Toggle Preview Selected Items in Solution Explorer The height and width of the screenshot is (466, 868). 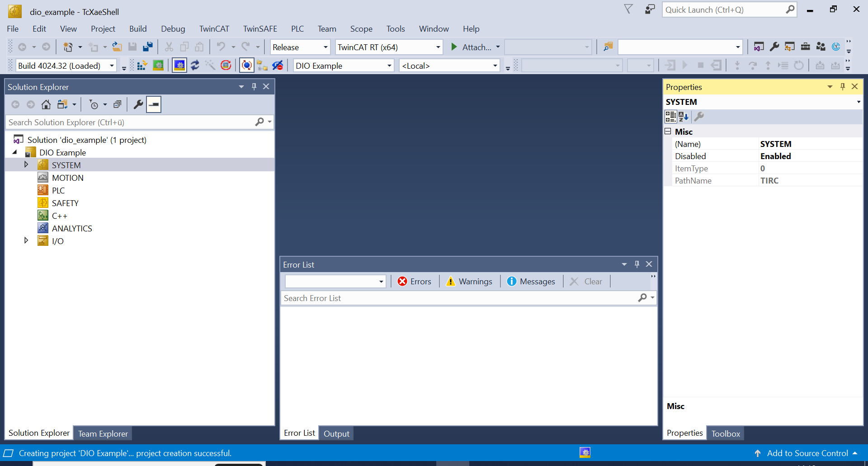pyautogui.click(x=154, y=105)
